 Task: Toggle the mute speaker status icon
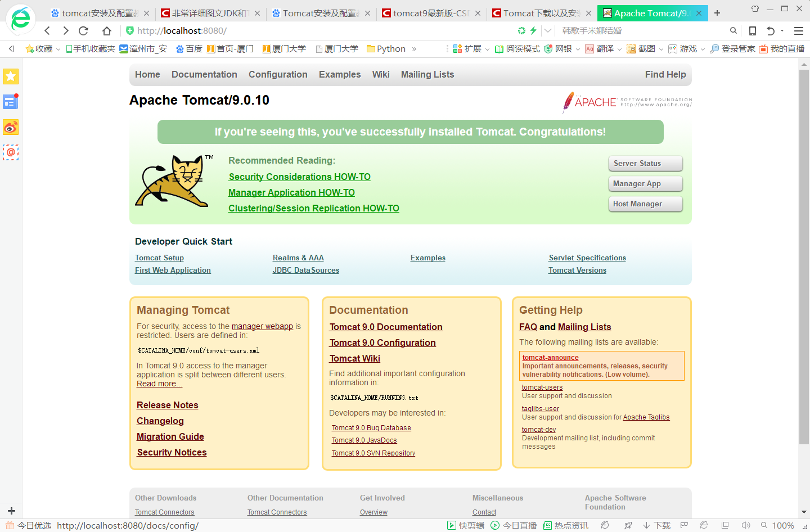tap(746, 525)
